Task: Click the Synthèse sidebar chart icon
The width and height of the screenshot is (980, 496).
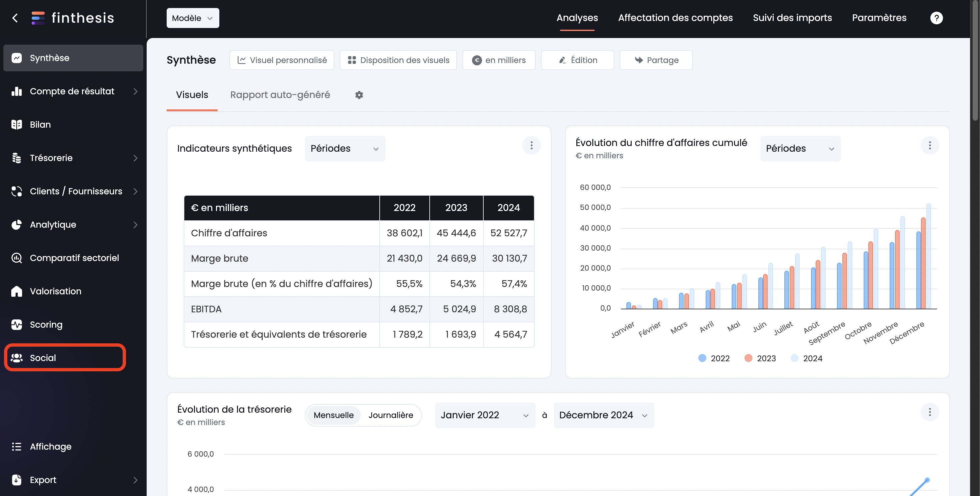Action: 16,58
